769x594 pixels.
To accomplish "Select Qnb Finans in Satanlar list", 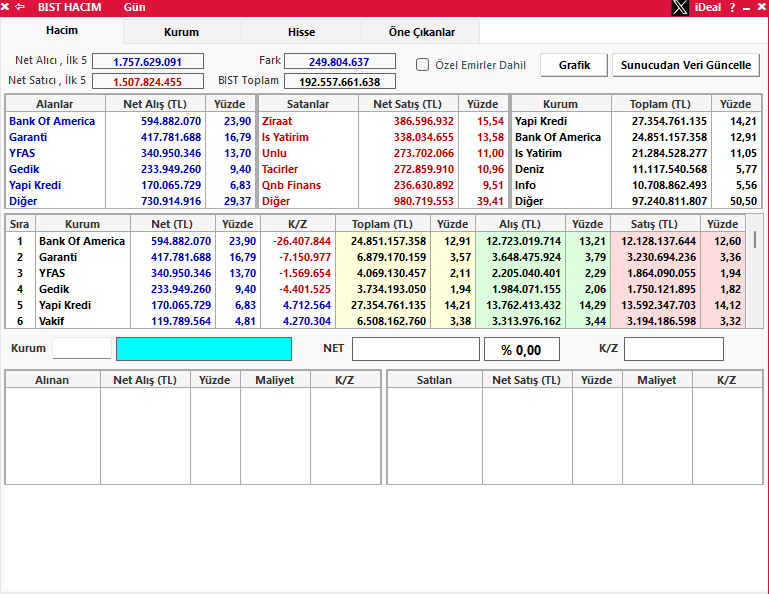I will 291,185.
